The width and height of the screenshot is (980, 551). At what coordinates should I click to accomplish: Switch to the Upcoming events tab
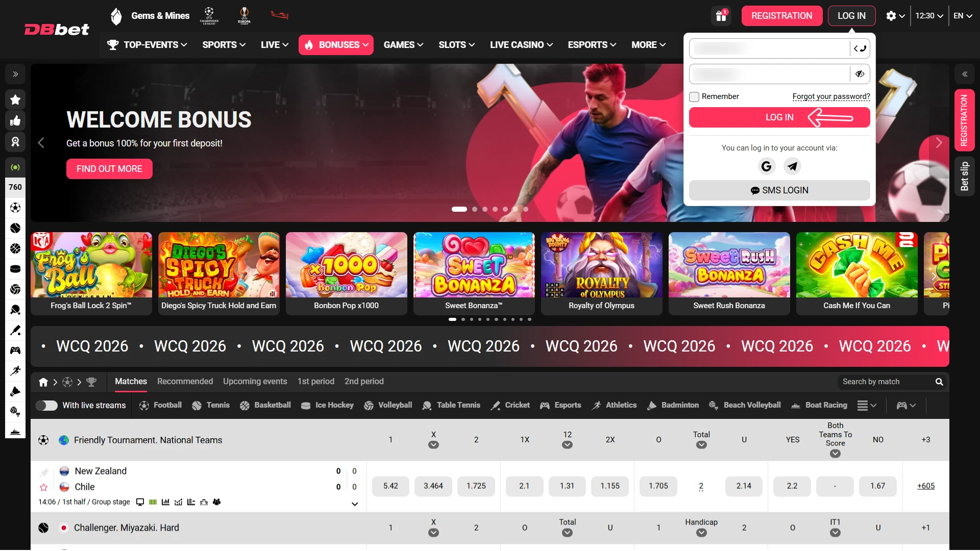pyautogui.click(x=255, y=382)
